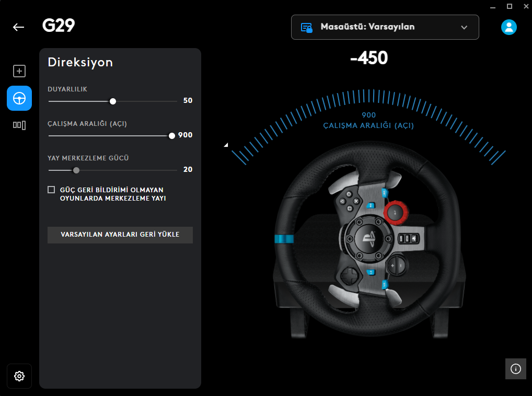Click the YAY MERKEZLEME GÜCÜ slider handle
532x396 pixels.
point(76,170)
